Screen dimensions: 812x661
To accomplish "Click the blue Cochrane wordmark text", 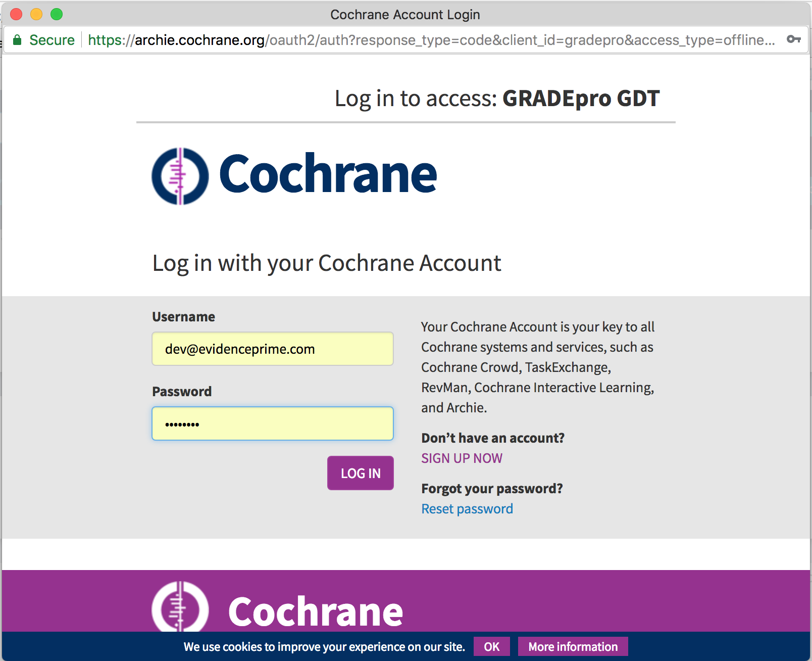I will pos(328,174).
